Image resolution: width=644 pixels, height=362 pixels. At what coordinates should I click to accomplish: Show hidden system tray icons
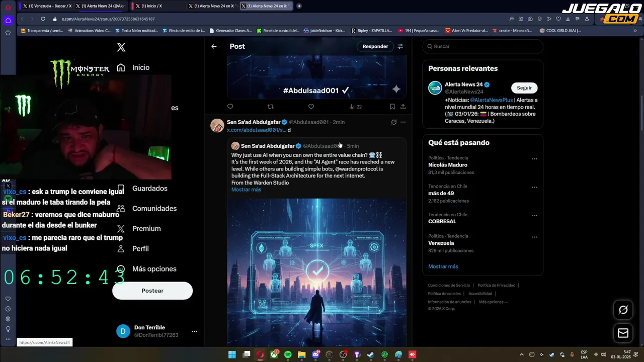click(x=521, y=354)
